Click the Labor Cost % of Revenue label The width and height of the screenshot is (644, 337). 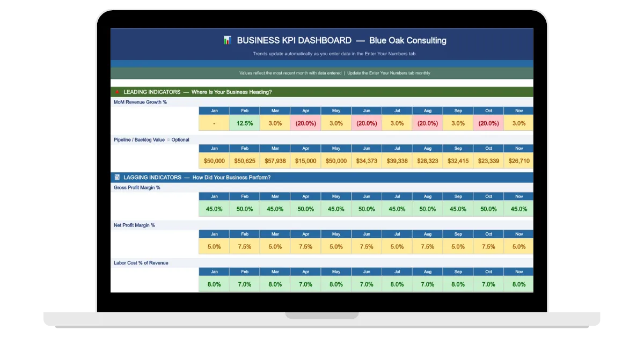point(141,263)
